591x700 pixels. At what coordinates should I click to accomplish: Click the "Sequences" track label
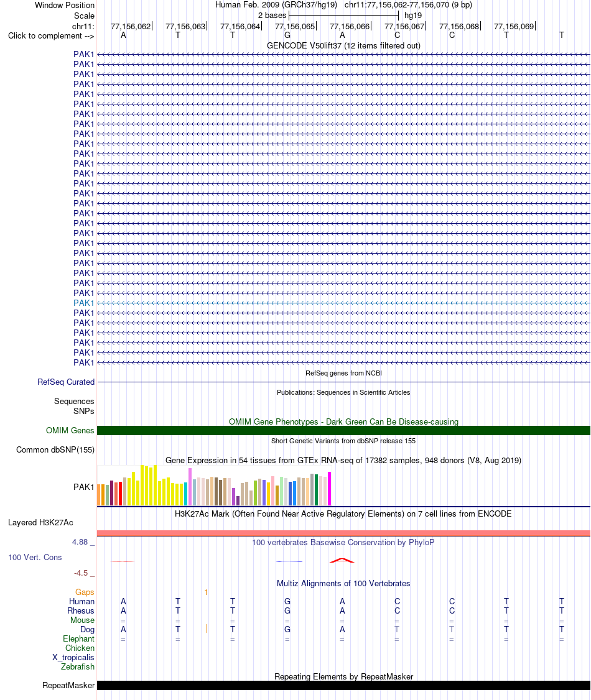pos(74,402)
